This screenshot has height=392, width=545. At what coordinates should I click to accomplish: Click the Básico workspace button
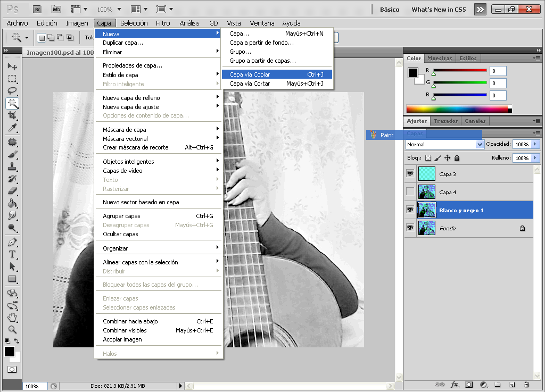tap(390, 10)
